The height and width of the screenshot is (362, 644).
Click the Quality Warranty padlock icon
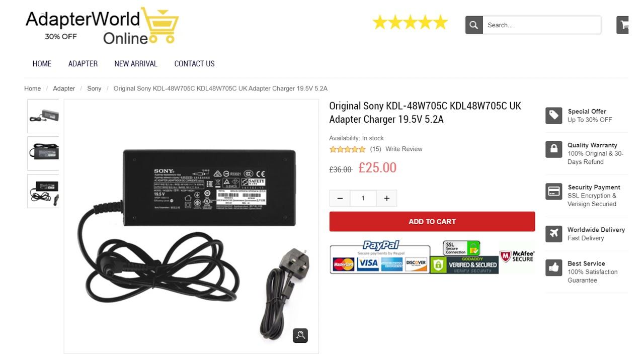click(554, 149)
